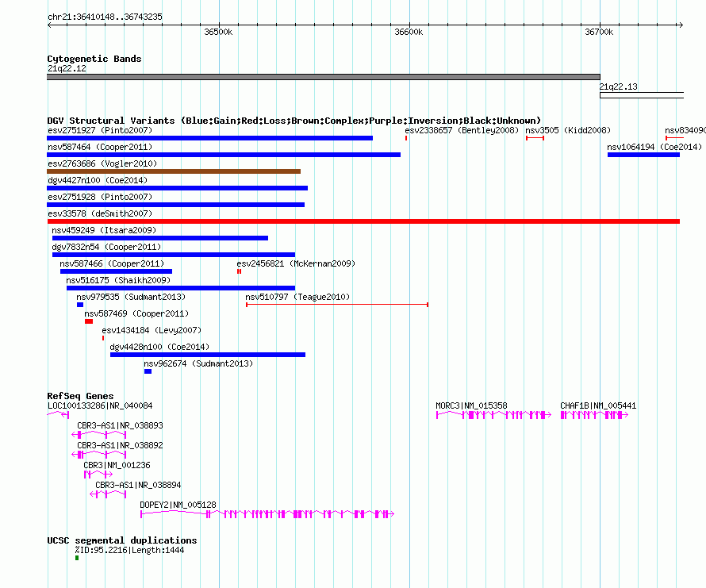Image resolution: width=706 pixels, height=588 pixels.
Task: Select the nsv1064194 (Coe2014) blue bar
Action: point(643,155)
